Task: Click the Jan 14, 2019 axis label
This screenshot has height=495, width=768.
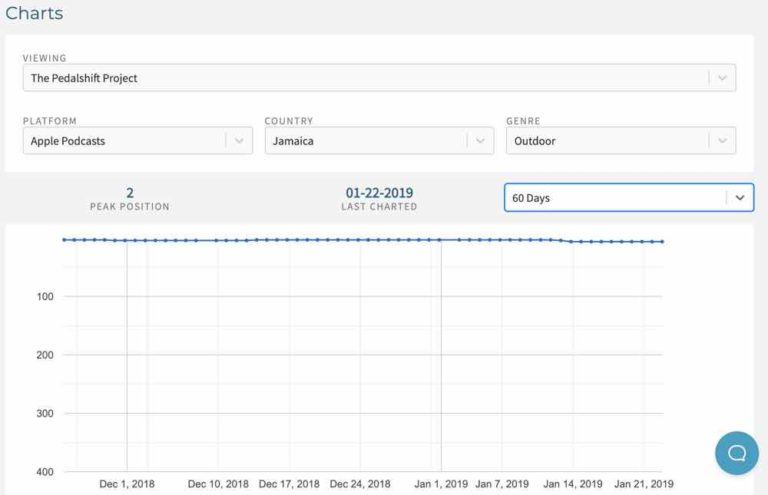Action: (x=573, y=484)
